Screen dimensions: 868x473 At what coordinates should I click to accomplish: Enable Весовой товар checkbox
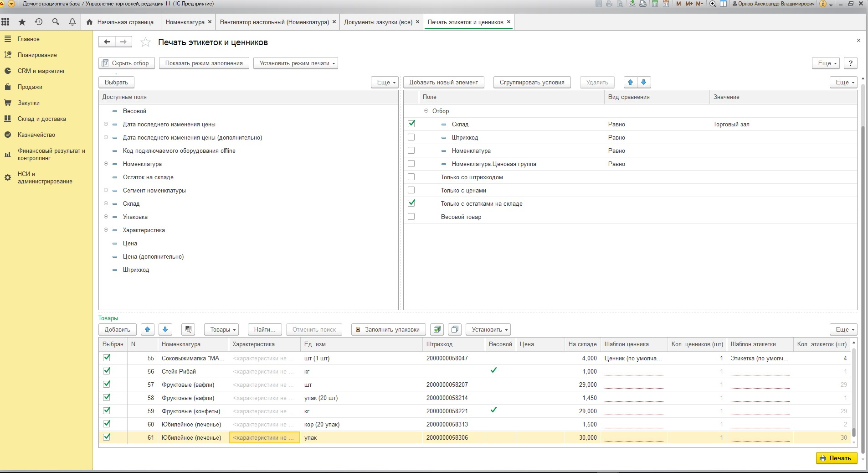click(x=411, y=216)
